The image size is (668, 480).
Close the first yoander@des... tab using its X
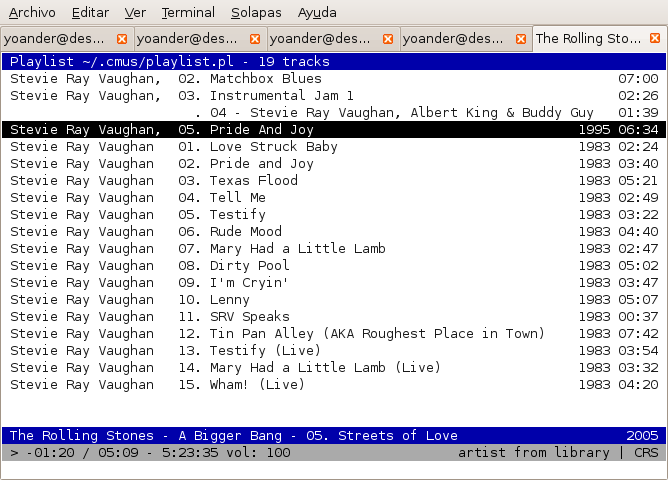coord(122,39)
